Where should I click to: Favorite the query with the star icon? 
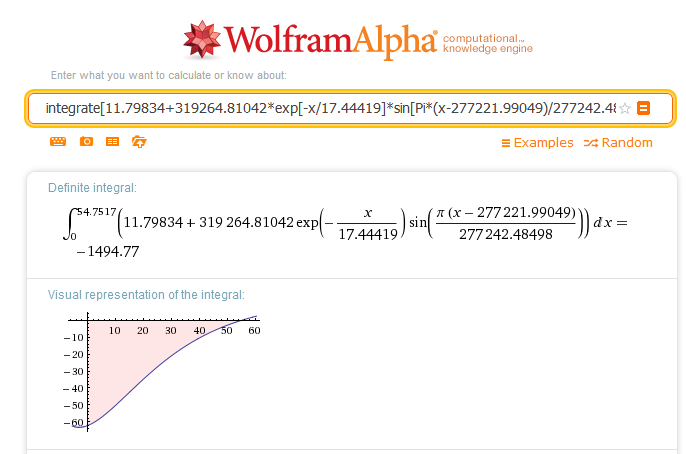tap(625, 108)
